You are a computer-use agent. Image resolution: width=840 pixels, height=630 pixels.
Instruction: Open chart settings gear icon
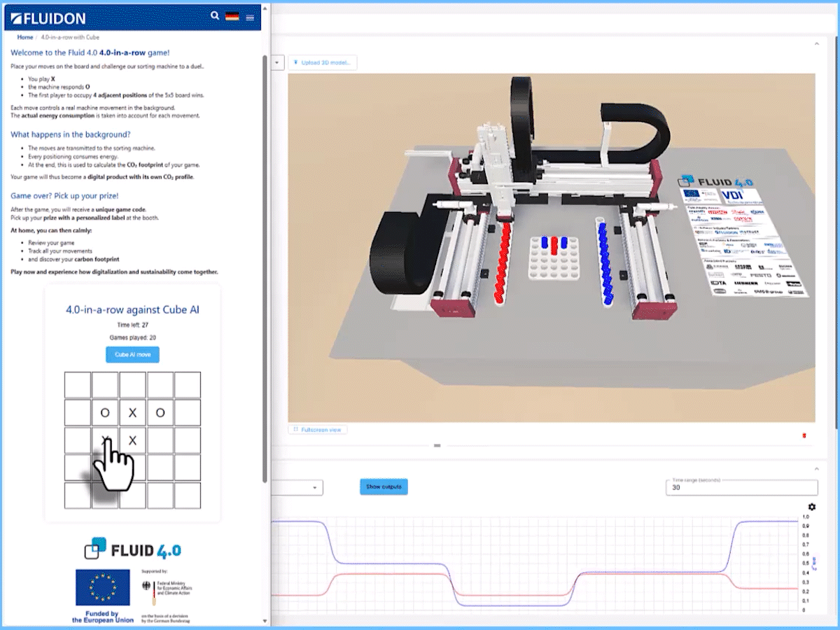[x=811, y=507]
